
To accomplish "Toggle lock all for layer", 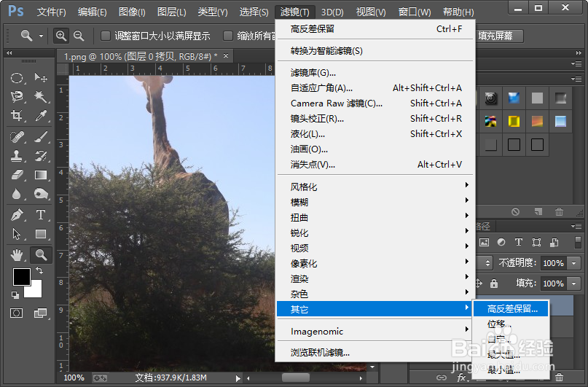I will [x=494, y=283].
